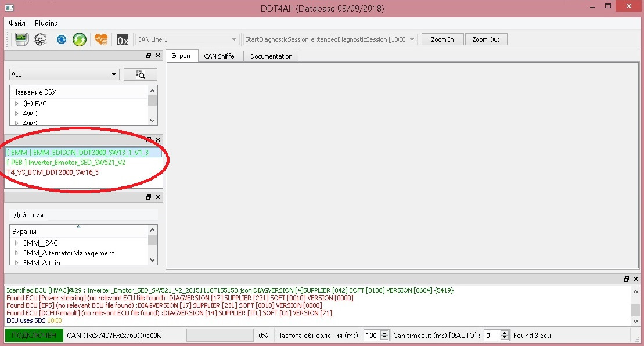This screenshot has height=346, width=644.
Task: Select the 4WD list entry
Action: click(30, 113)
